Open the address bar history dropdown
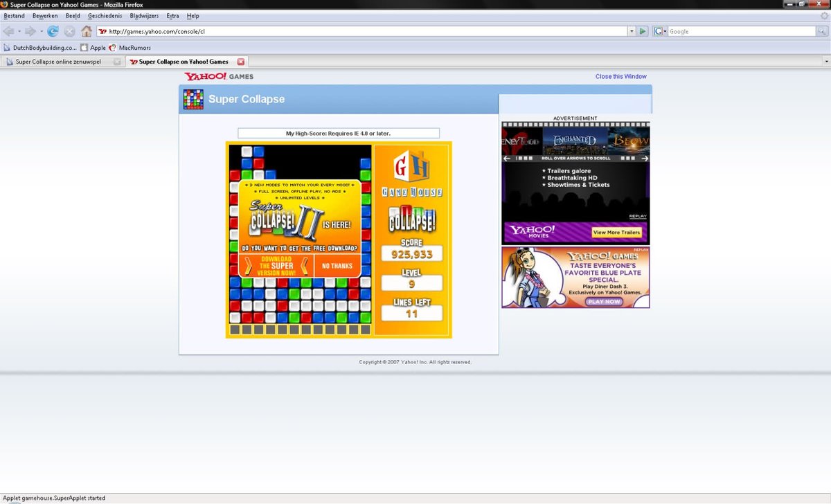This screenshot has width=831, height=504. click(631, 31)
